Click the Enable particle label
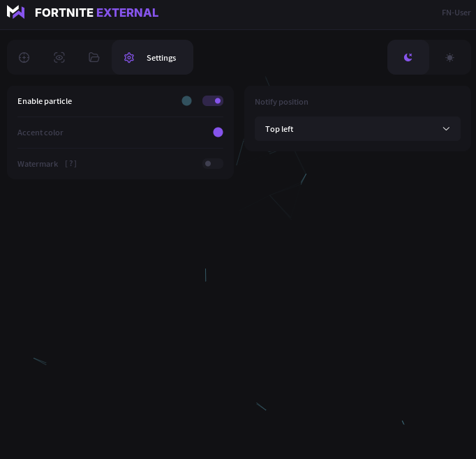 point(45,101)
